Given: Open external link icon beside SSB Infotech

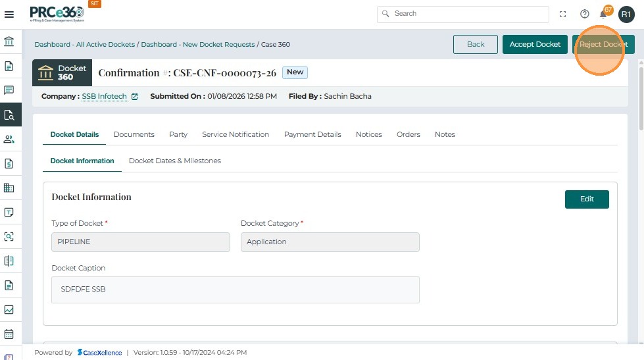Looking at the screenshot, I should coord(135,97).
